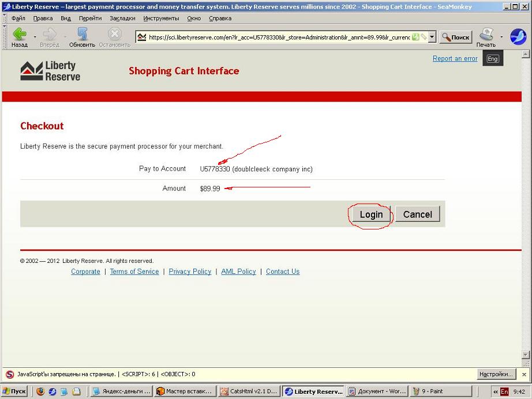Open the Вид menu
This screenshot has width=532, height=399.
tap(66, 18)
